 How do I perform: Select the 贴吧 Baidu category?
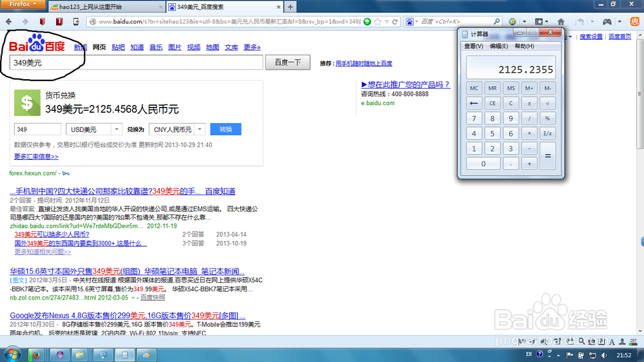click(118, 47)
